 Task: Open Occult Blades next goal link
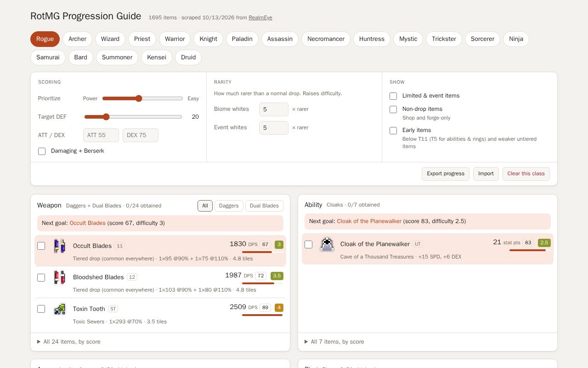pos(88,223)
